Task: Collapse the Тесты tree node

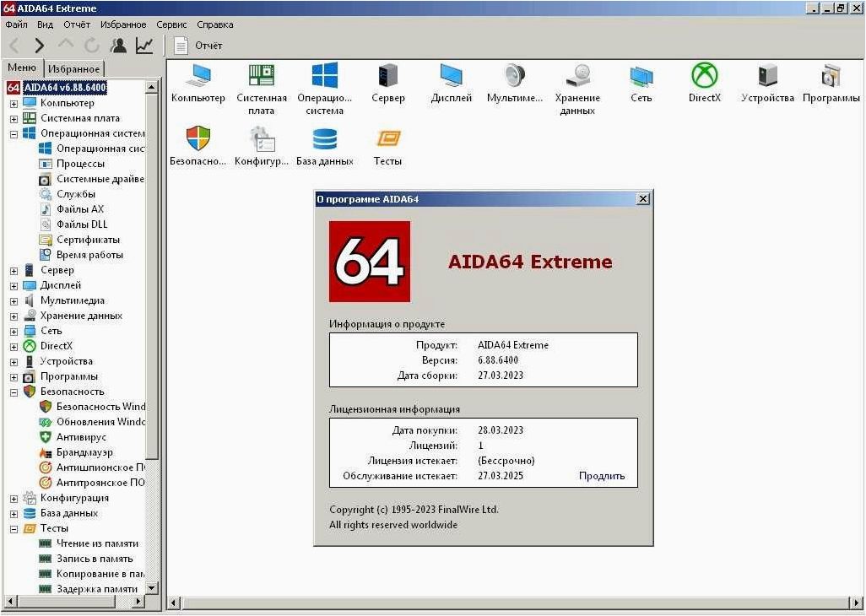Action: tap(14, 529)
